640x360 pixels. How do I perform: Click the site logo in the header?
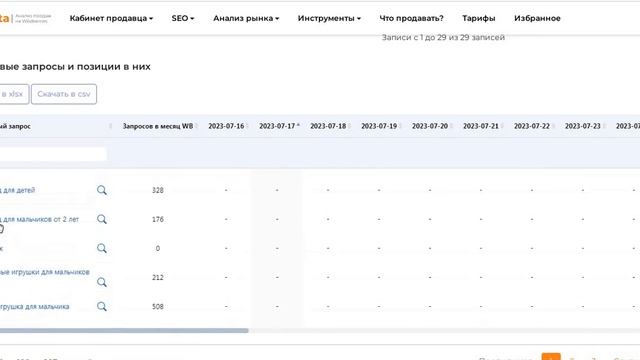tap(25, 18)
